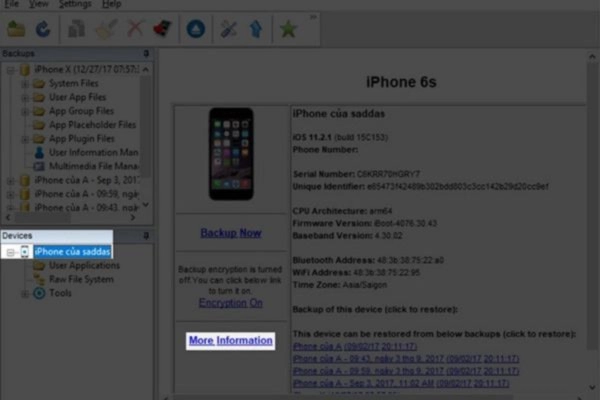Open the File menu
This screenshot has height=400, width=600.
click(11, 4)
